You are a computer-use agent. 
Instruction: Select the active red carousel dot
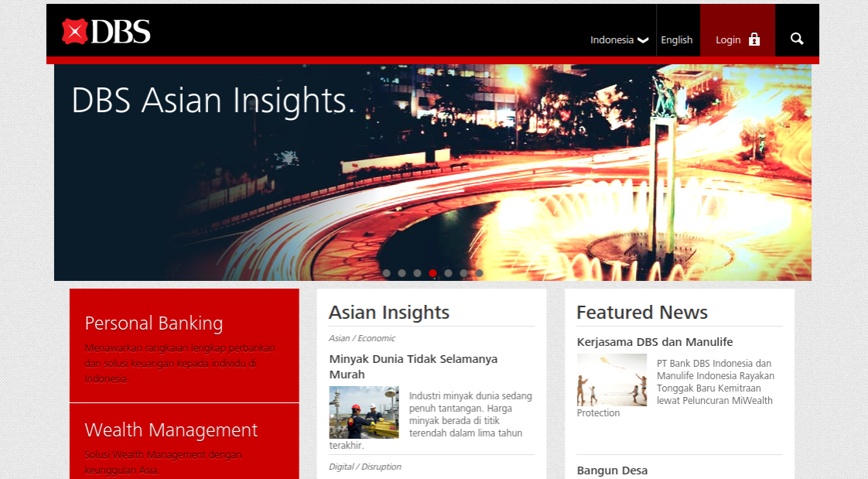click(433, 273)
